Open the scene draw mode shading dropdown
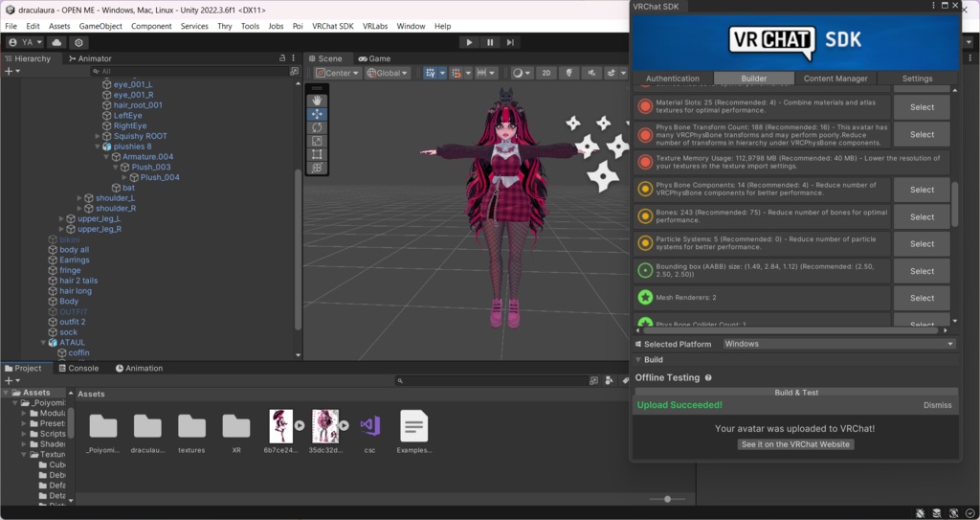 pos(523,73)
